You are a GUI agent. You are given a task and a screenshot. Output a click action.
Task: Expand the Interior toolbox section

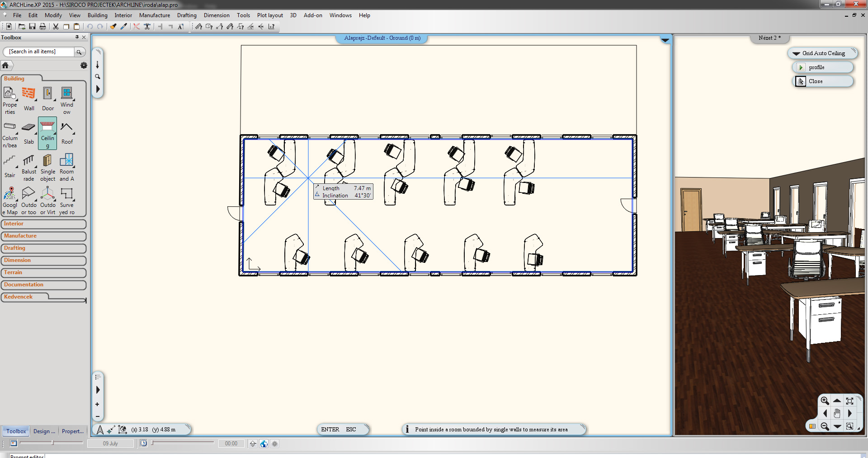(43, 224)
